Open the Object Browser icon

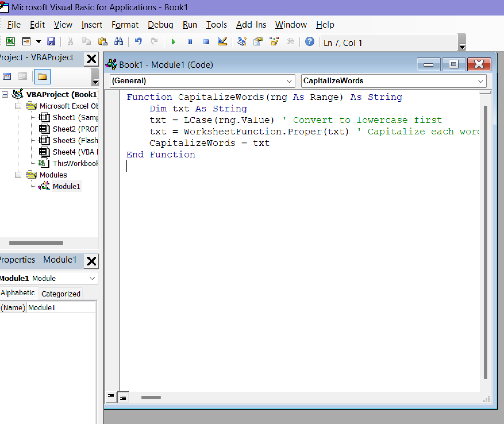pos(274,41)
